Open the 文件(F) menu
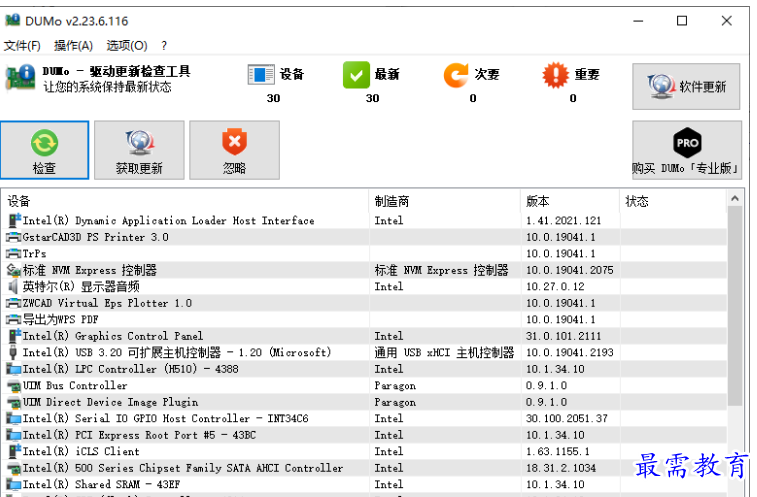757x497 pixels. click(x=22, y=45)
